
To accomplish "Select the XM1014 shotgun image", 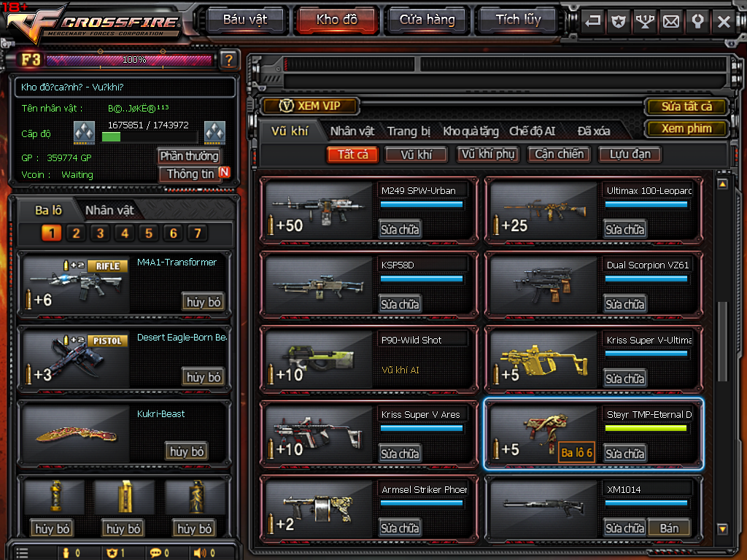I will 543,509.
